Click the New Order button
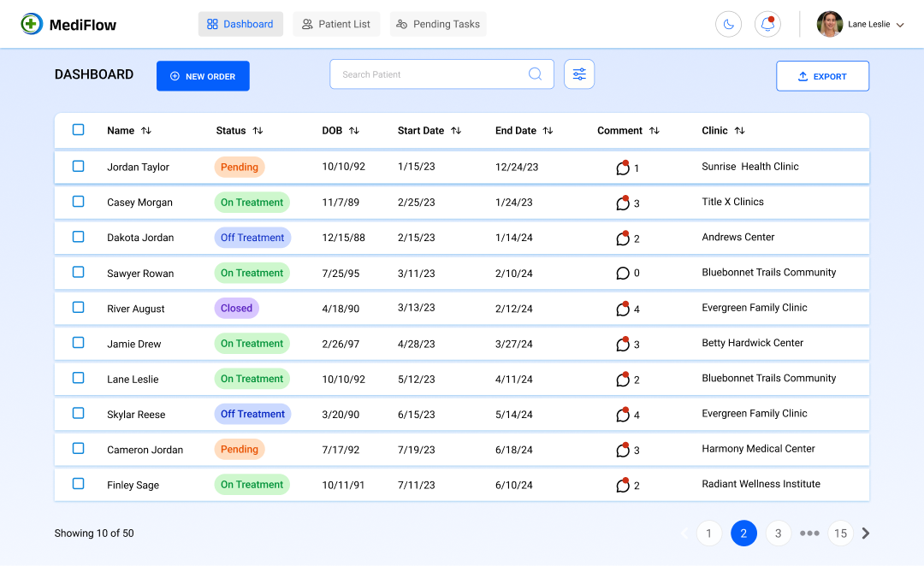The height and width of the screenshot is (566, 924). 203,76
